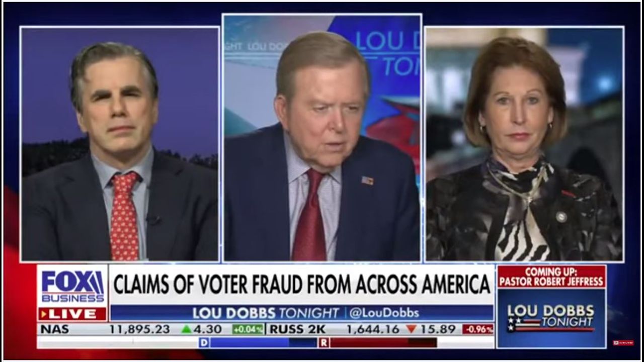Click the red -0.96% change badge
Image resolution: width=644 pixels, height=362 pixels.
(478, 329)
